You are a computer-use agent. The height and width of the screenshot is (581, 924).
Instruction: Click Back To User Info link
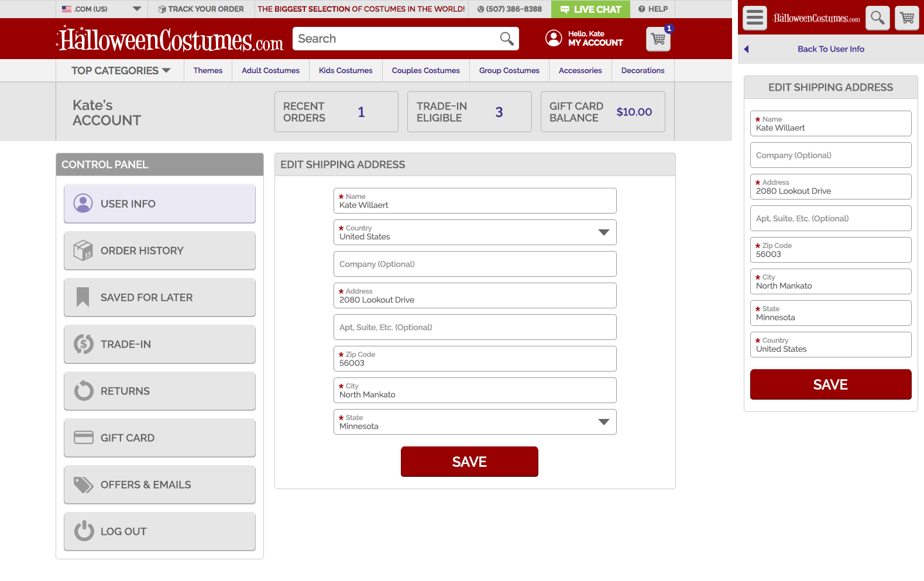tap(830, 49)
